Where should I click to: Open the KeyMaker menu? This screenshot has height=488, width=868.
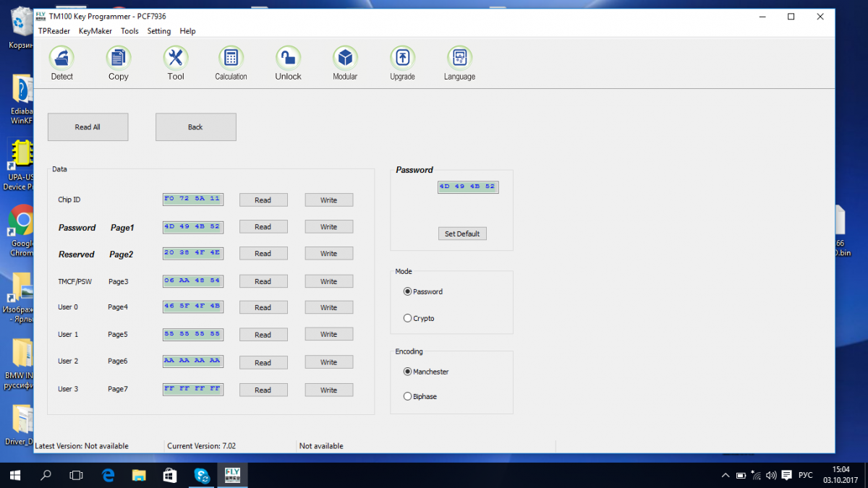tap(95, 31)
